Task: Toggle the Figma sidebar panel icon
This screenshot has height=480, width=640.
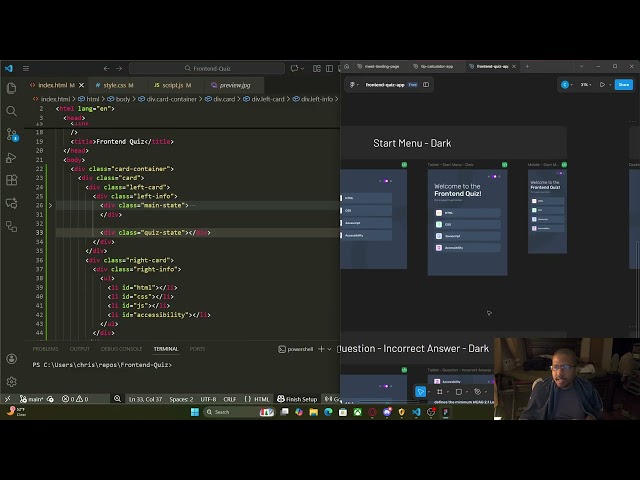Action: click(x=426, y=84)
